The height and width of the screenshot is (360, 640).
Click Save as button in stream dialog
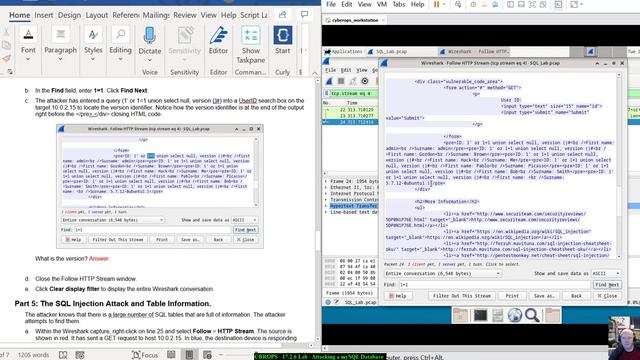[x=544, y=296]
